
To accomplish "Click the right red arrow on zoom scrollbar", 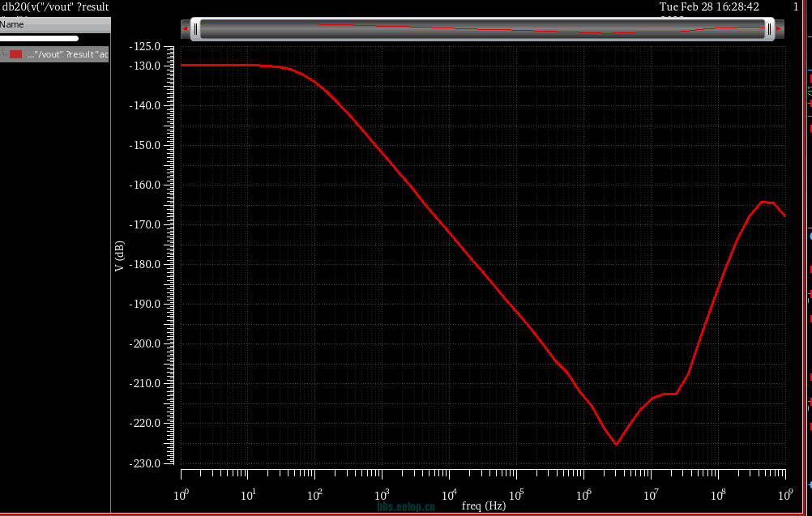I will click(x=779, y=29).
